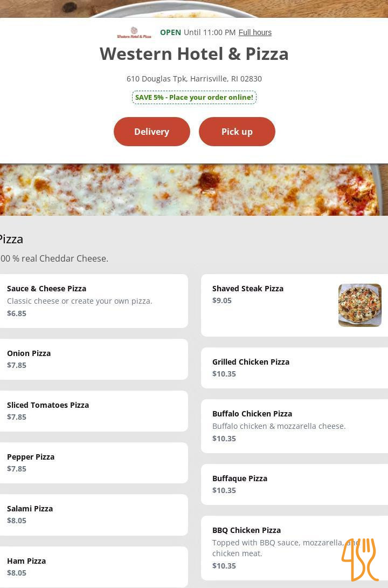Screen dimensions: 388x588
Task: Open the Shaved Steak Pizza card
Action: click(x=294, y=305)
